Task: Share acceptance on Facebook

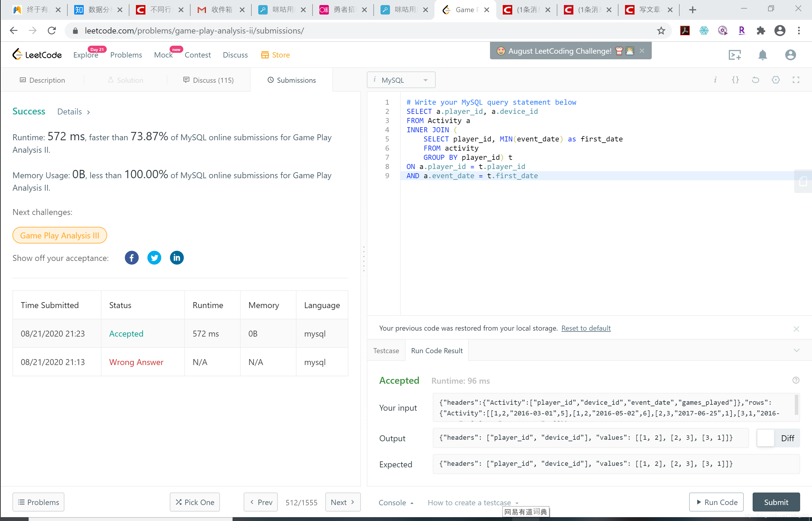Action: tap(131, 258)
